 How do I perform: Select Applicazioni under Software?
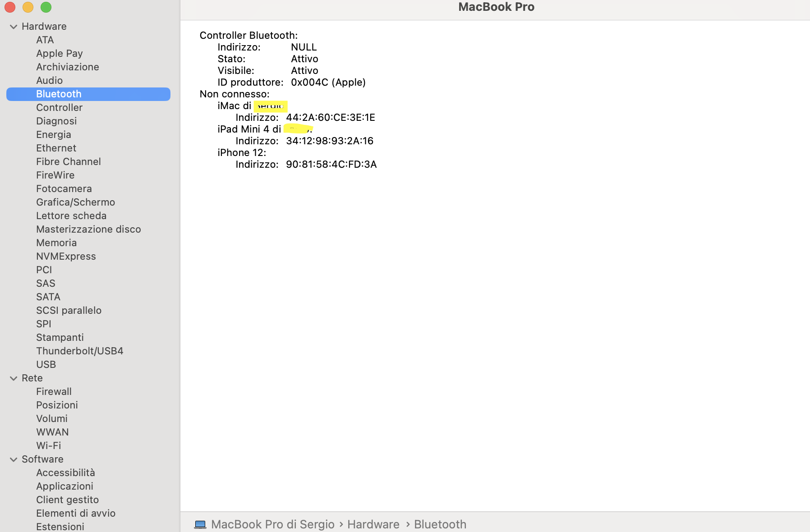click(x=65, y=486)
